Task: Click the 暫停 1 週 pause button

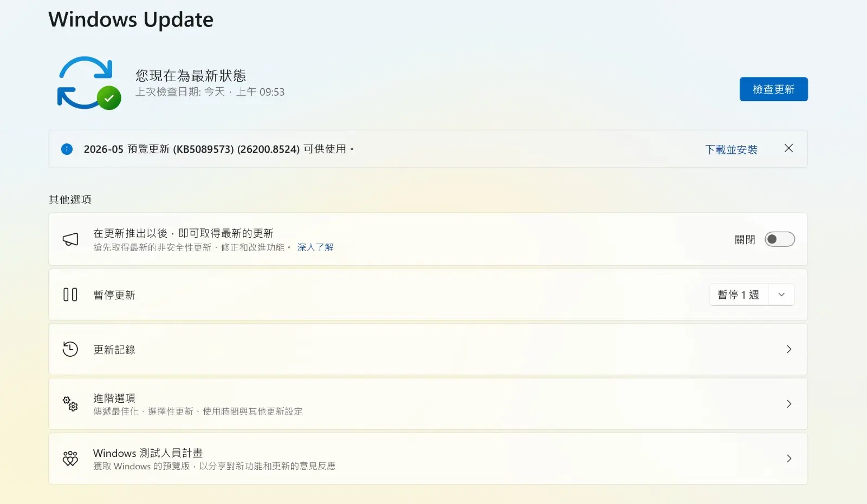Action: pyautogui.click(x=739, y=294)
